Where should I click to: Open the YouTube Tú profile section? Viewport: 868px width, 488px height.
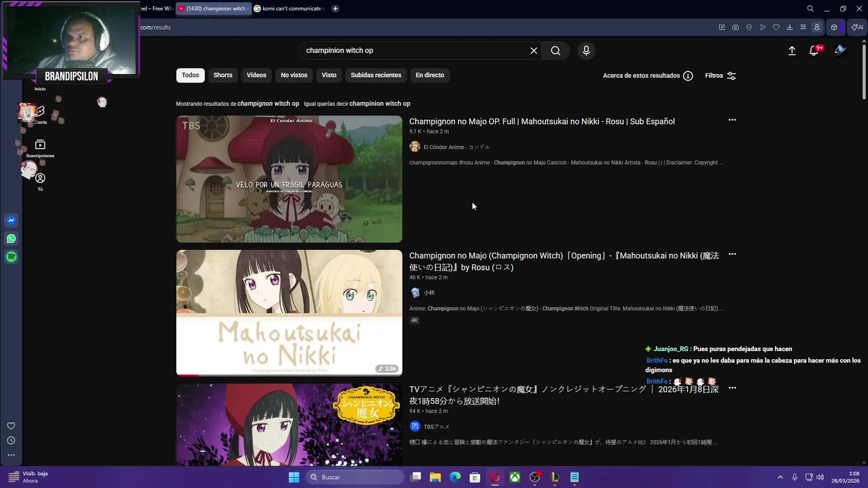40,182
